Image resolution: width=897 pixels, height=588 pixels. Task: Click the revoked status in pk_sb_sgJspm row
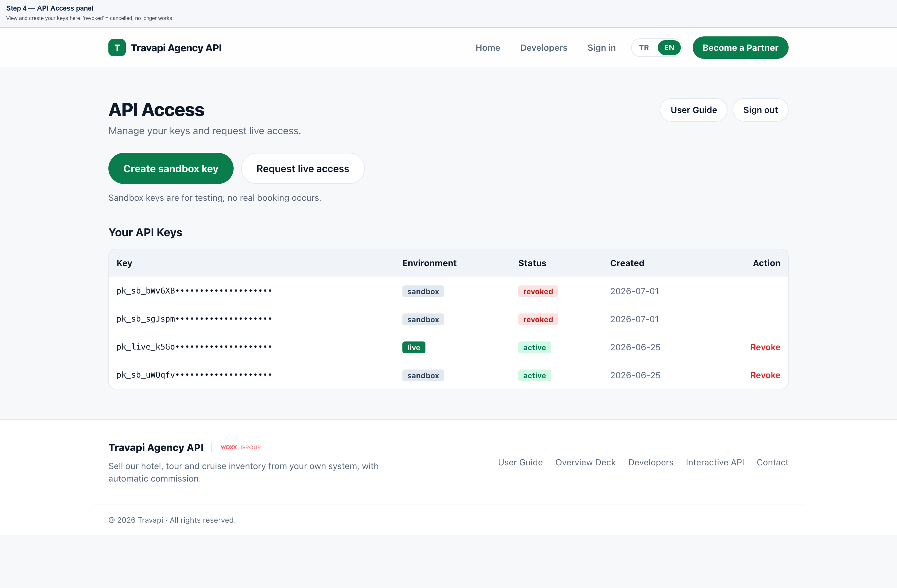[538, 319]
